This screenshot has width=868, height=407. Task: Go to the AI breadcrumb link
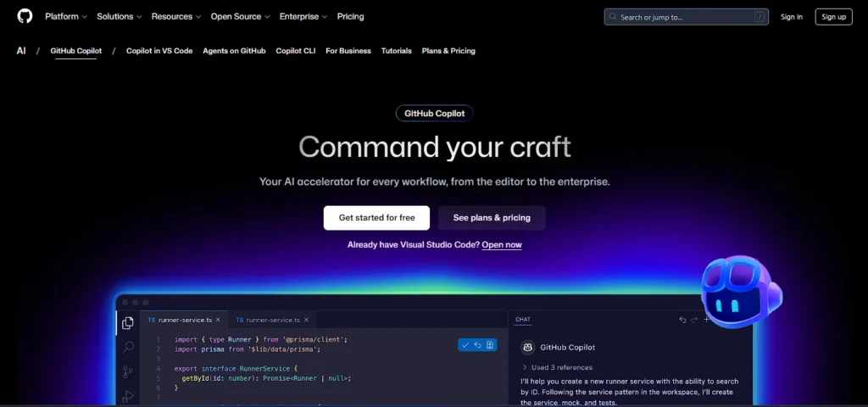click(21, 51)
